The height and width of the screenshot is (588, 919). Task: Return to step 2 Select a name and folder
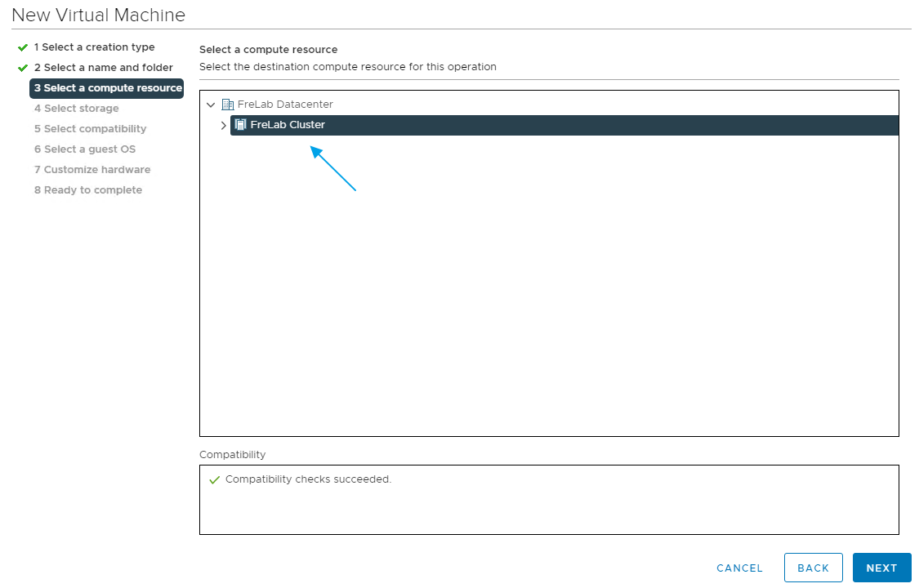(x=103, y=68)
